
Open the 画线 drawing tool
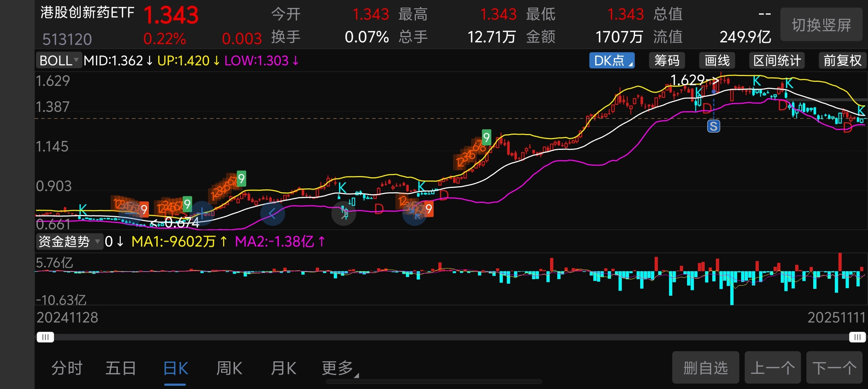(717, 61)
